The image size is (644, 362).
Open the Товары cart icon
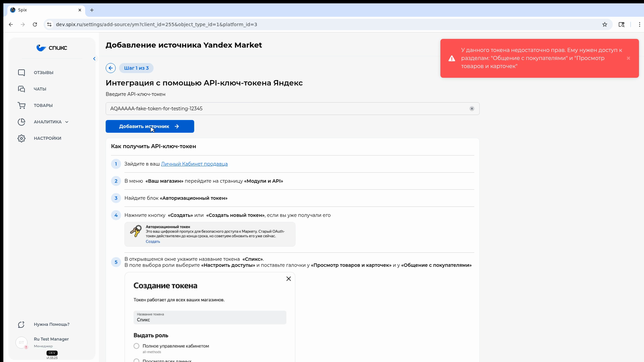pyautogui.click(x=21, y=106)
